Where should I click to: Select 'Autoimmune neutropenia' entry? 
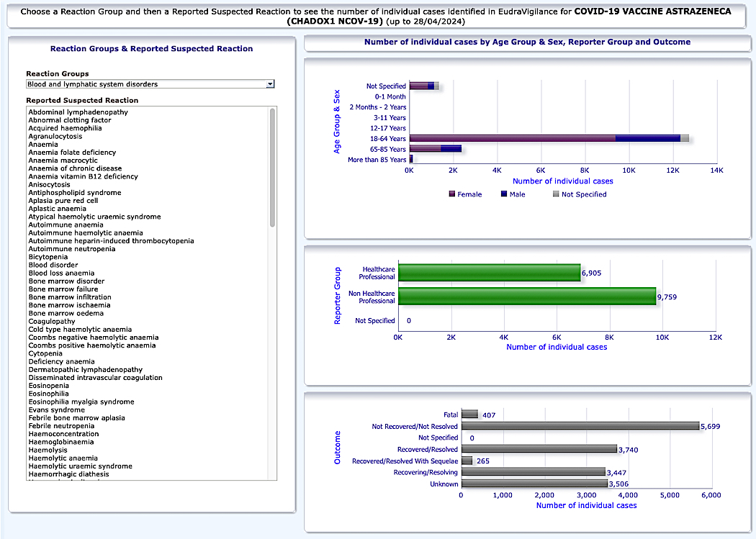pos(72,249)
